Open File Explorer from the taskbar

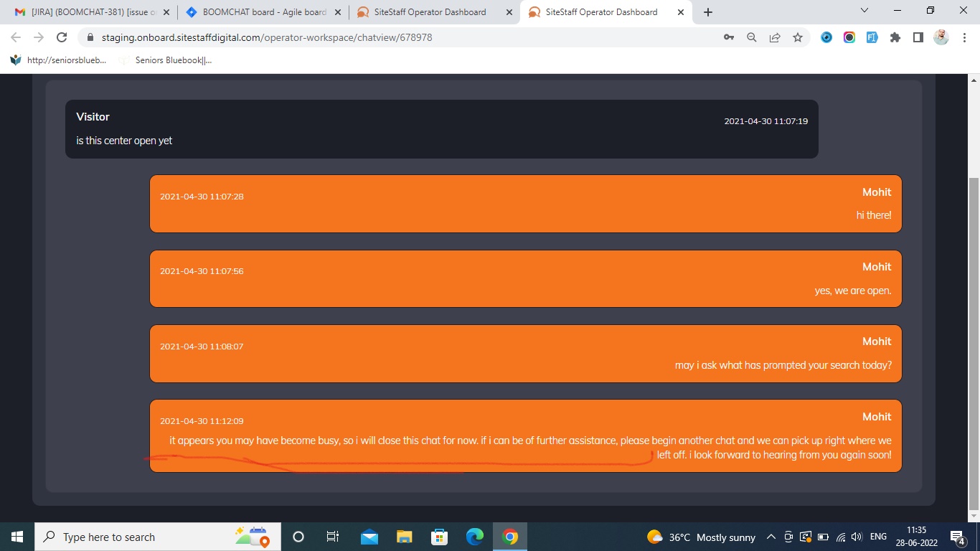coord(405,537)
